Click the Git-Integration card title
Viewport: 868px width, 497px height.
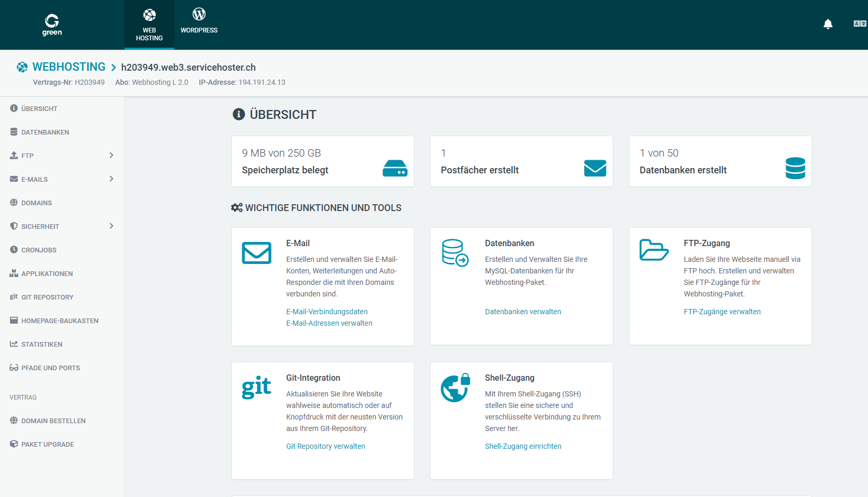point(313,378)
